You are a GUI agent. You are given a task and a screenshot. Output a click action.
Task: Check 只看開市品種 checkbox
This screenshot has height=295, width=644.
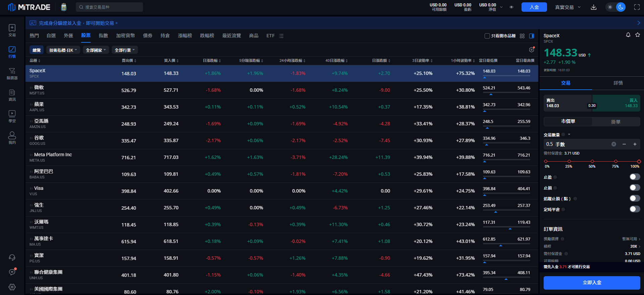click(x=487, y=36)
